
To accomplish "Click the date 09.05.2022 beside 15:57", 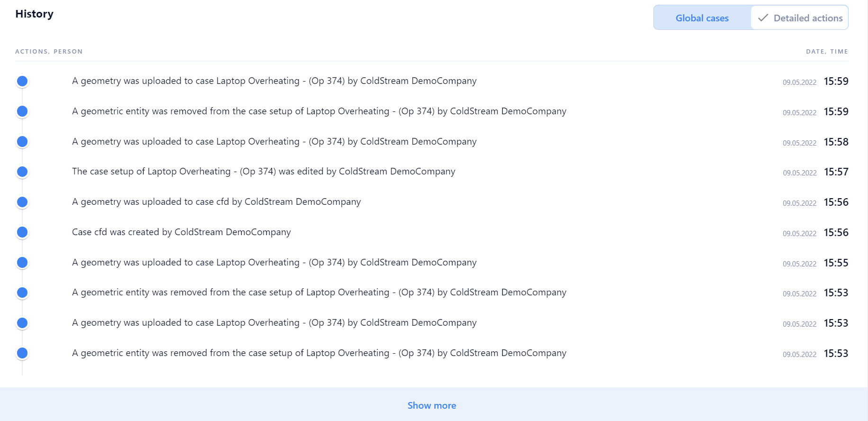I will click(x=800, y=173).
